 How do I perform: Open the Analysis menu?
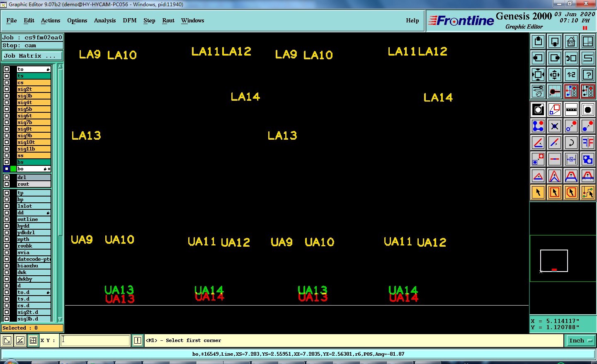(105, 20)
